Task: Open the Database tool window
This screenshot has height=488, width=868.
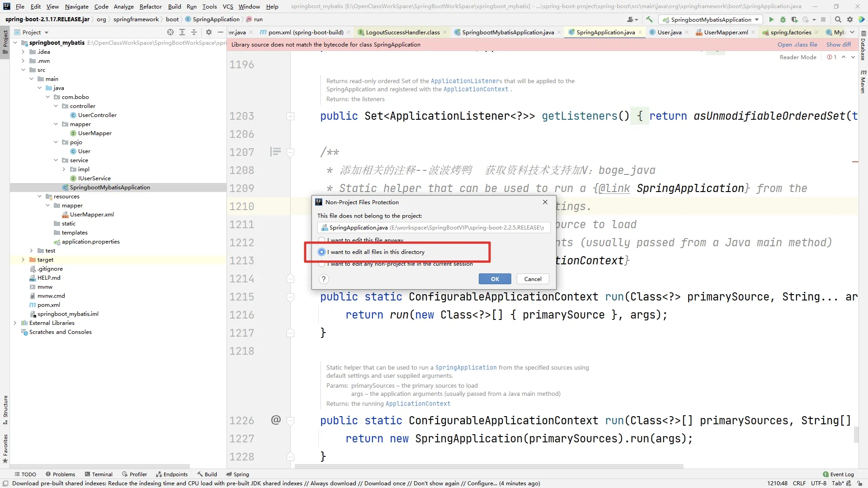Action: (863, 46)
